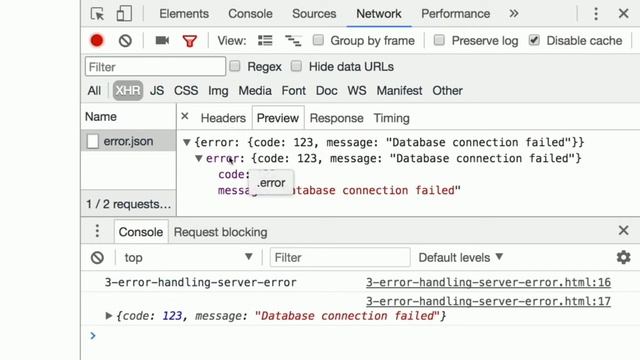This screenshot has width=640, height=360.
Task: Check Hide data URLs option
Action: click(296, 66)
